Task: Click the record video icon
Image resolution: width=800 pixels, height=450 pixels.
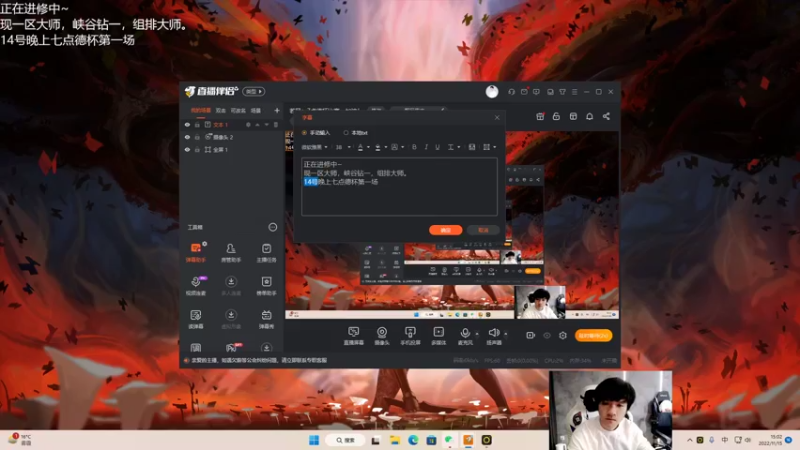Action: coord(531,335)
